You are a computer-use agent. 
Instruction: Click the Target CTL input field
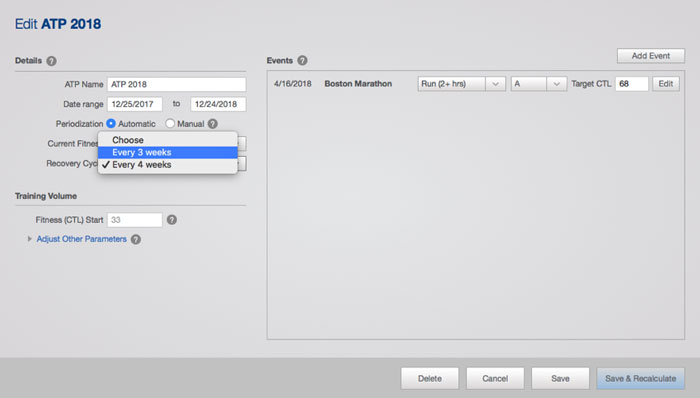click(632, 84)
